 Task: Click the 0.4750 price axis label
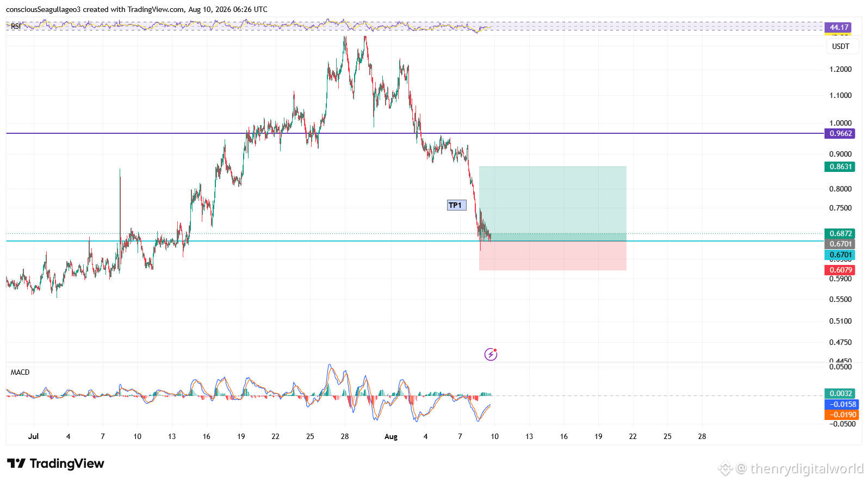[840, 342]
